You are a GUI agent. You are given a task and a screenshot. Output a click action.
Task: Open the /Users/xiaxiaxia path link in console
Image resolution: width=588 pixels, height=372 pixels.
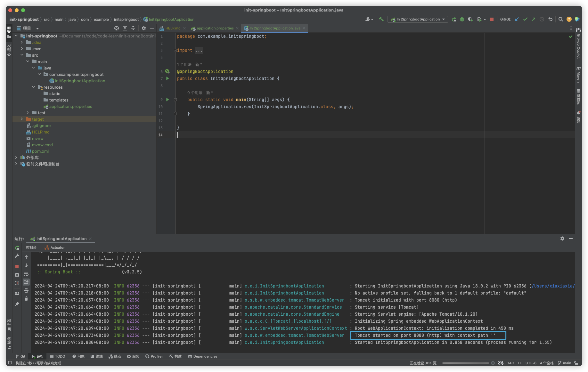pos(553,286)
